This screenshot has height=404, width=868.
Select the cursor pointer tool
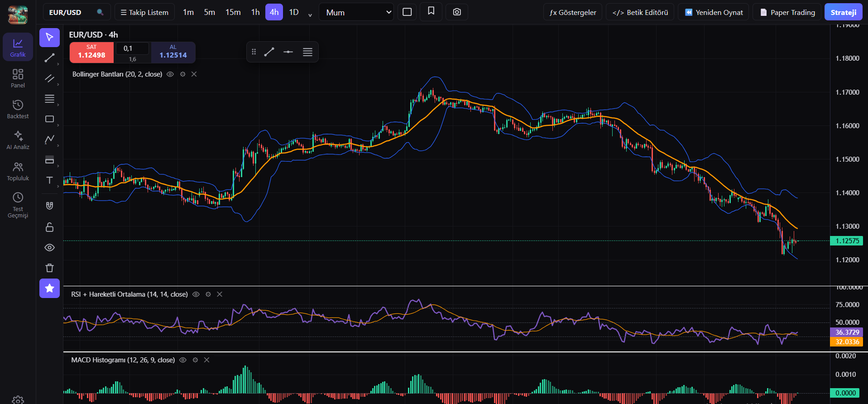click(x=49, y=37)
